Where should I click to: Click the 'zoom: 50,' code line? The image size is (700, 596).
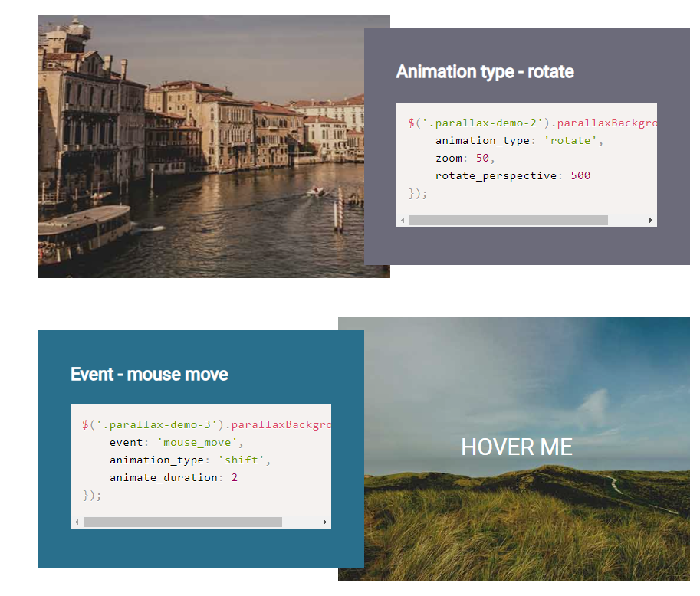pyautogui.click(x=465, y=159)
